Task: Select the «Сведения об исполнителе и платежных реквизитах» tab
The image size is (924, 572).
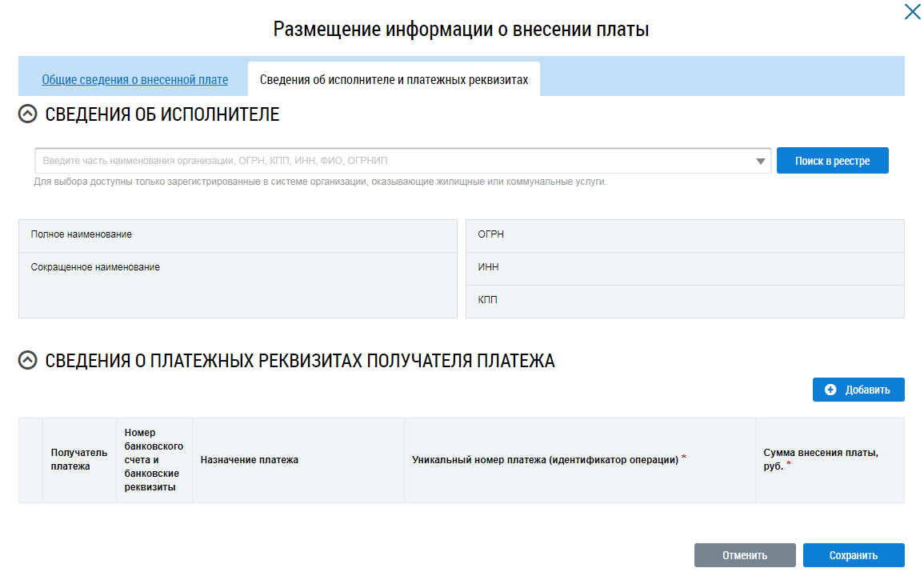Action: 394,80
